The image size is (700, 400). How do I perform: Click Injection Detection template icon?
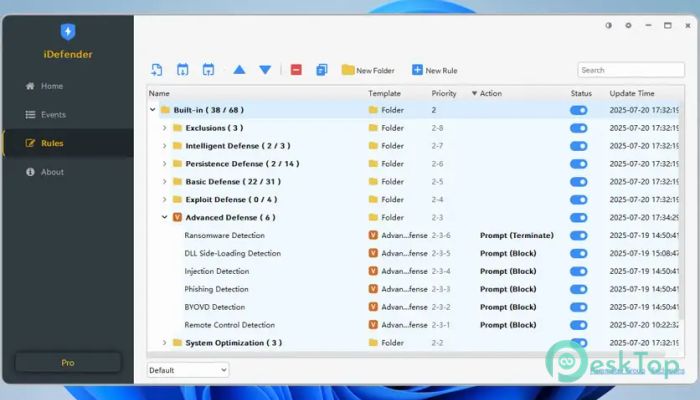[x=373, y=271]
